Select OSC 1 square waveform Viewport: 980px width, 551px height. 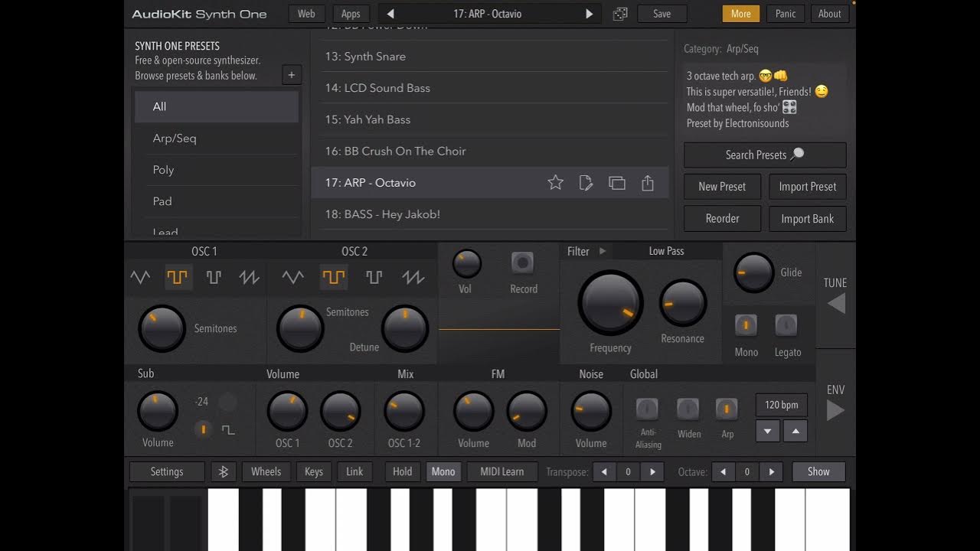click(177, 277)
